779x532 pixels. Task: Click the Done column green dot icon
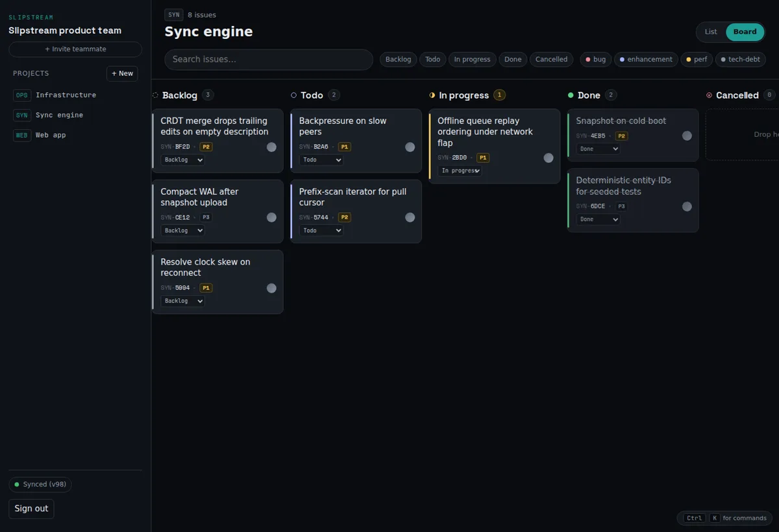click(571, 95)
